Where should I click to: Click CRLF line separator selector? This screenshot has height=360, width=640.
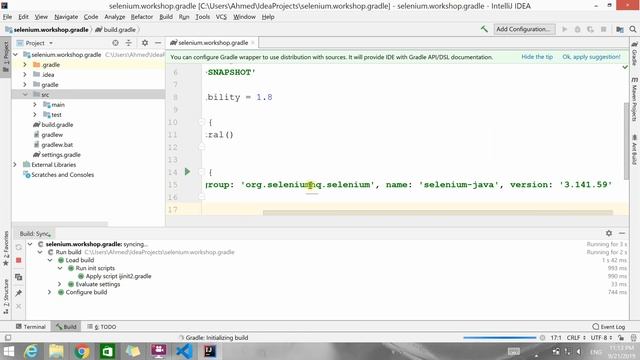(576, 338)
